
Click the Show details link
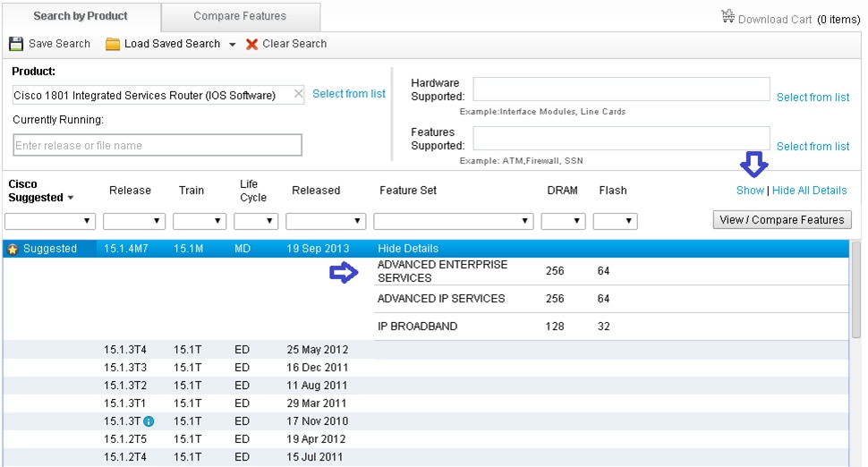(x=750, y=191)
